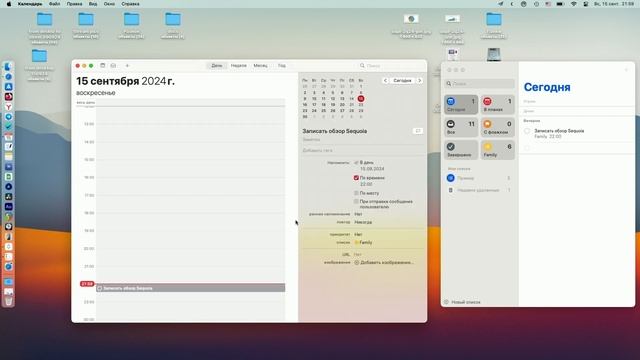The height and width of the screenshot is (360, 640).
Task: Add new event with plus icon
Action: click(127, 65)
